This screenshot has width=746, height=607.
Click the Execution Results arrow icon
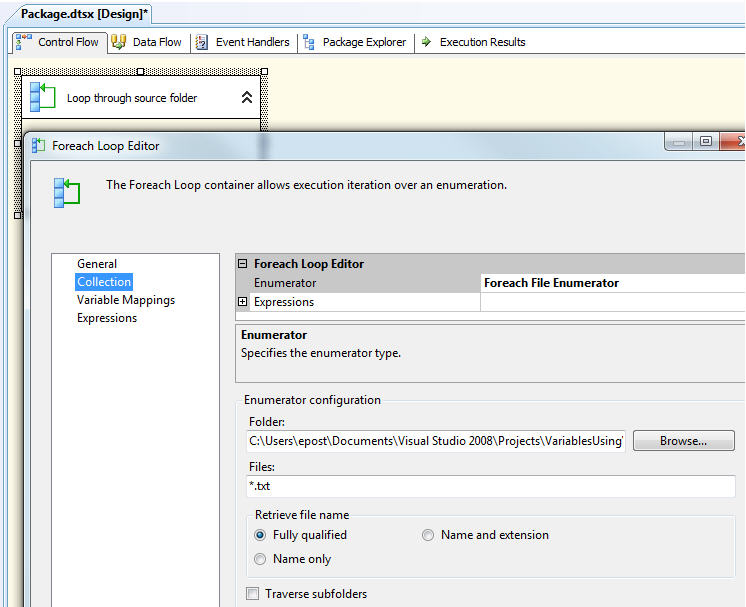(426, 42)
